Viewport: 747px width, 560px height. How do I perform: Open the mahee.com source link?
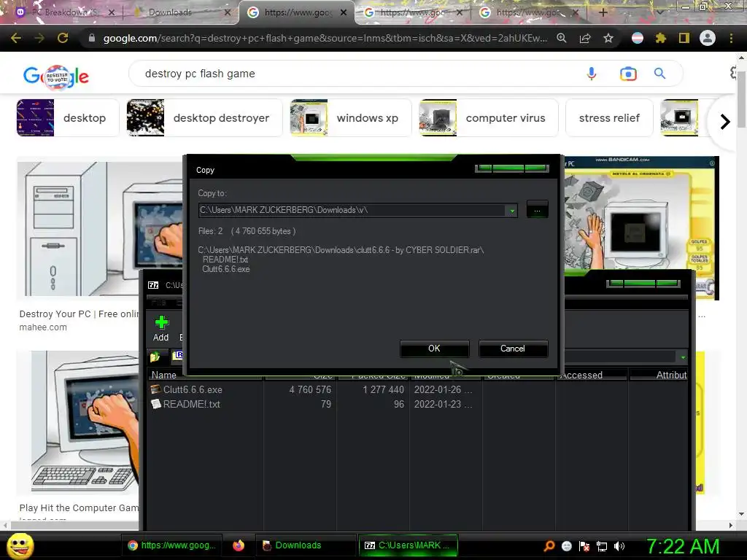[x=43, y=327]
